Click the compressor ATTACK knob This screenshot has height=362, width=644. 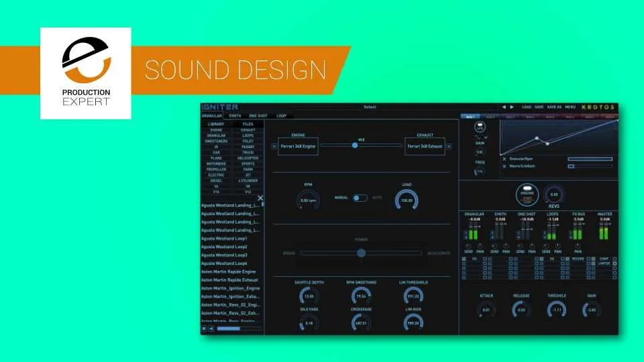486,310
